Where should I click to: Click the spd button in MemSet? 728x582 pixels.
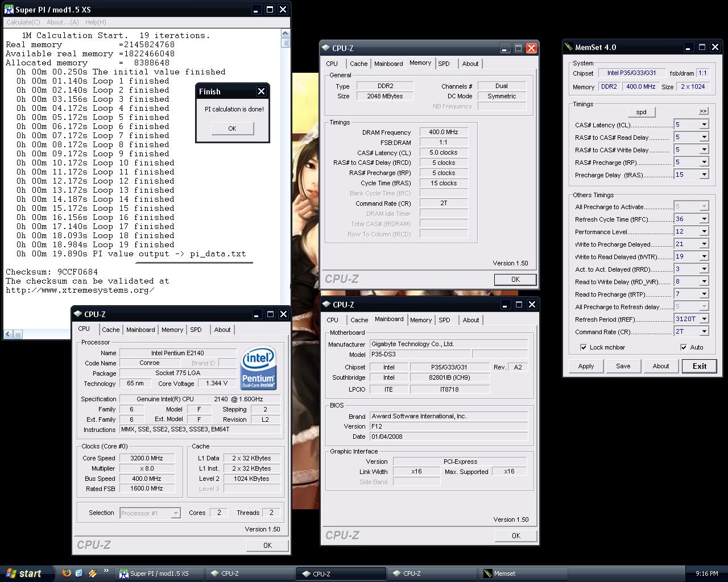click(x=641, y=112)
